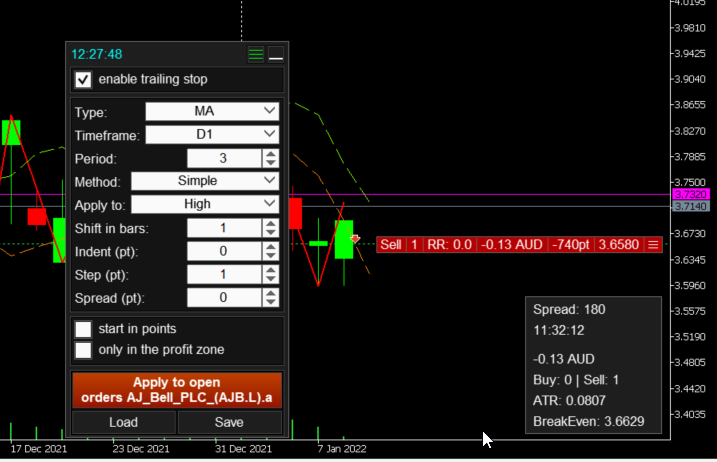Open the Timeframe dropdown showing D1
This screenshot has width=717, height=462.
212,134
